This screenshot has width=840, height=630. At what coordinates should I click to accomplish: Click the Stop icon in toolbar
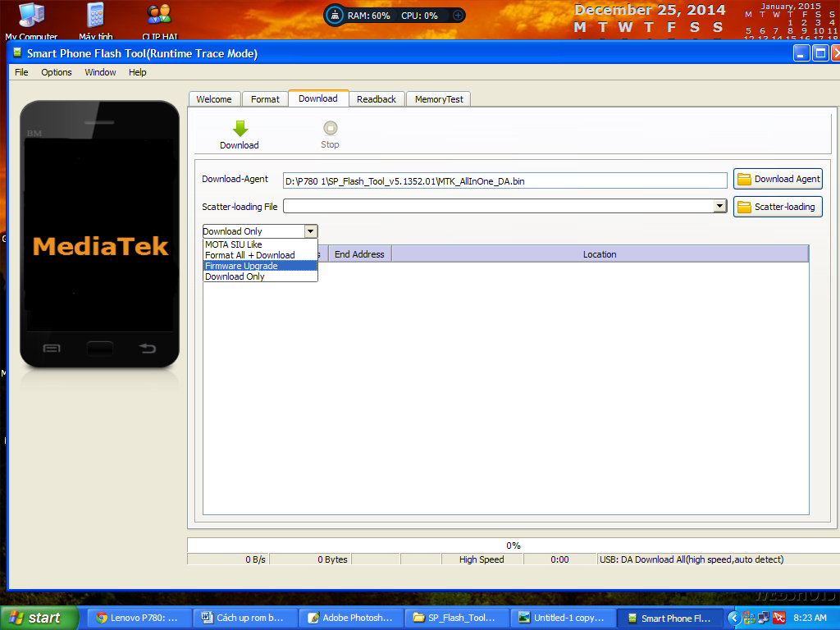point(331,128)
